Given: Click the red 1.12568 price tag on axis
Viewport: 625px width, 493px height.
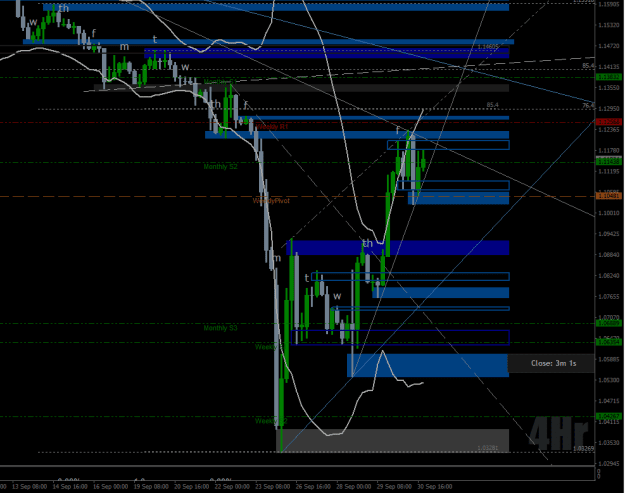Looking at the screenshot, I should (x=609, y=122).
